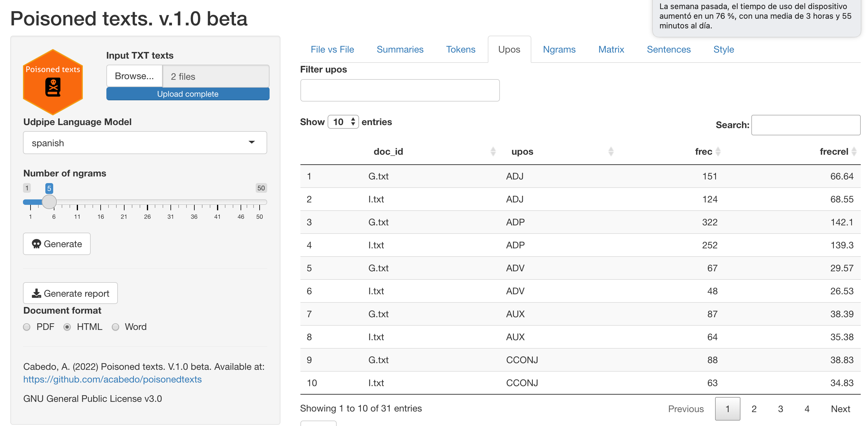Click current page 1 button
This screenshot has width=868, height=426.
(727, 409)
